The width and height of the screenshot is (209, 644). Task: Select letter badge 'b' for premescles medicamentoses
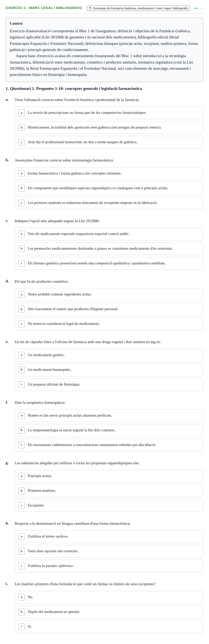(x=21, y=248)
